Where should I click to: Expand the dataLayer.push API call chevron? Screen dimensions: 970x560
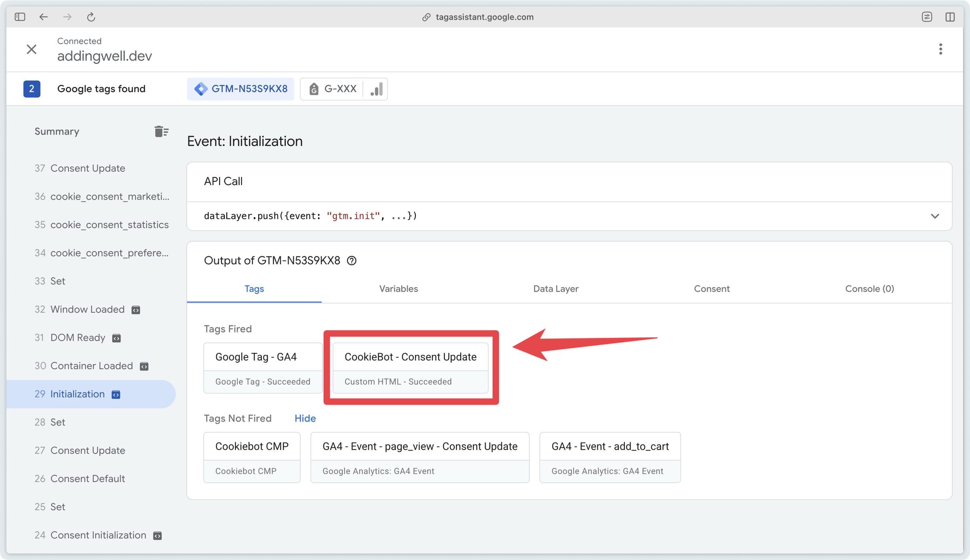pyautogui.click(x=935, y=216)
